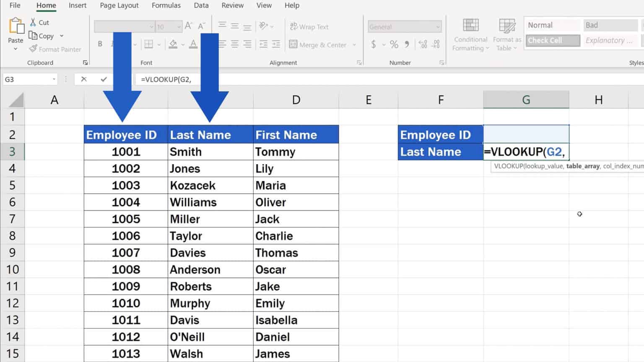644x362 pixels.
Task: Click the Cut icon
Action: (33, 22)
